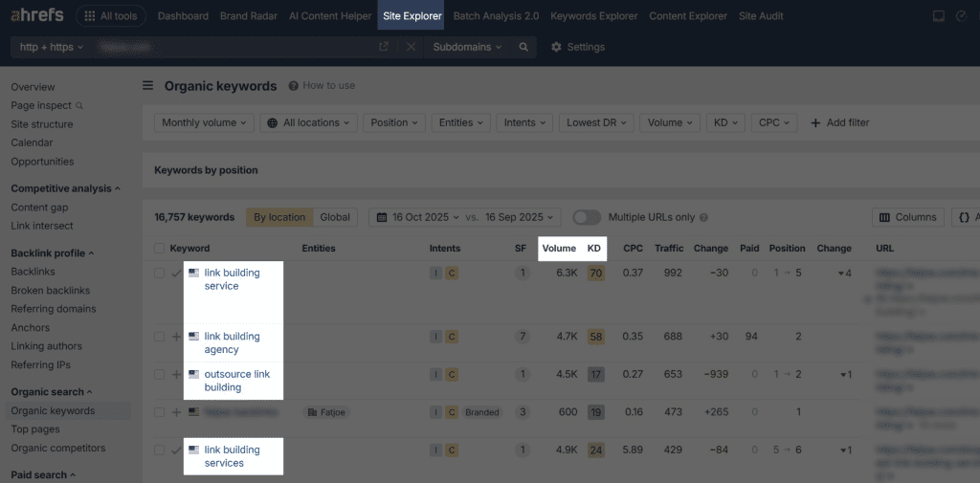Viewport: 980px width, 483px height.
Task: Click the search magnifier button
Action: point(523,47)
